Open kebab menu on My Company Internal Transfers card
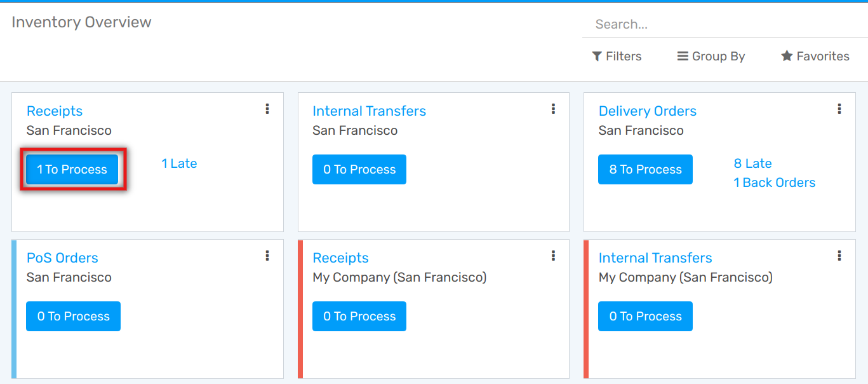The image size is (868, 384). pos(839,256)
